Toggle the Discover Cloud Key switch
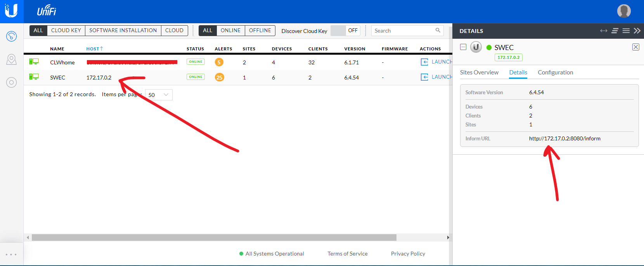The height and width of the screenshot is (266, 644). (345, 31)
